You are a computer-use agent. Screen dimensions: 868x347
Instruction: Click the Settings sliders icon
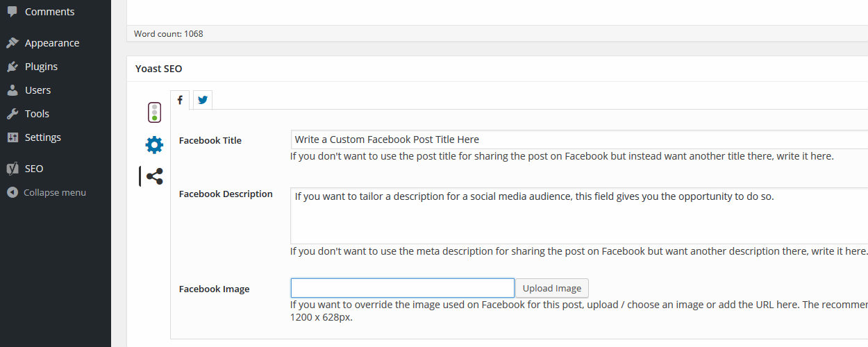tap(12, 137)
